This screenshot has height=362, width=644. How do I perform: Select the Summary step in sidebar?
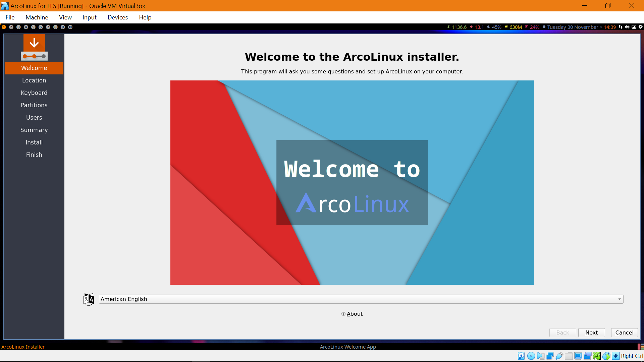(x=34, y=130)
